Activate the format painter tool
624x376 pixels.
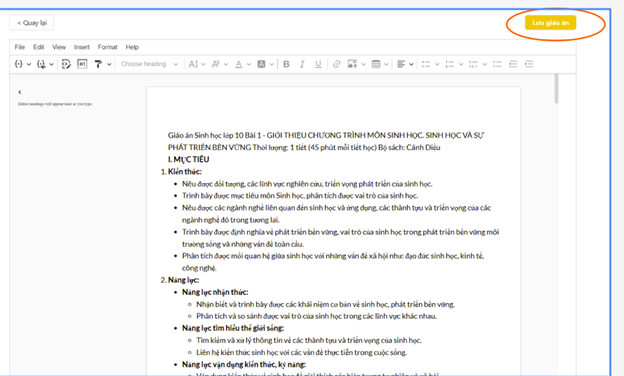pos(98,64)
